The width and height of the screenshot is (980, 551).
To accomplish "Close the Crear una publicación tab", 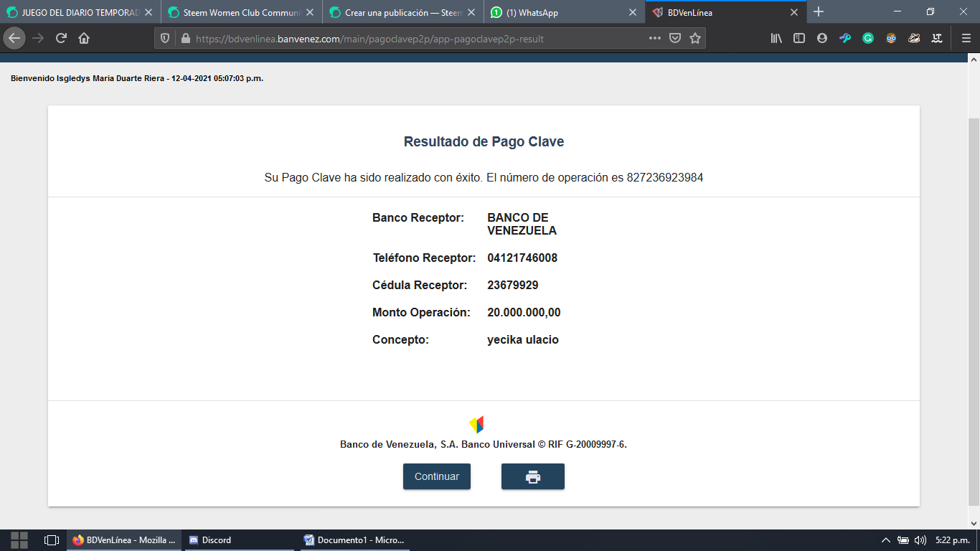I will point(471,12).
